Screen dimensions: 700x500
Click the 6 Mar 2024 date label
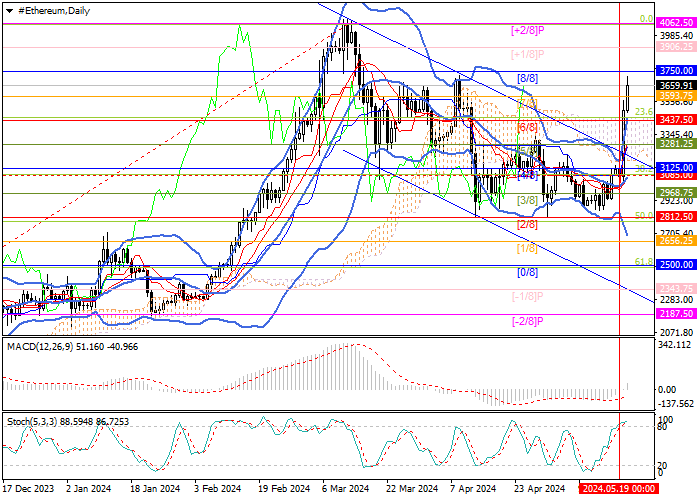[346, 488]
